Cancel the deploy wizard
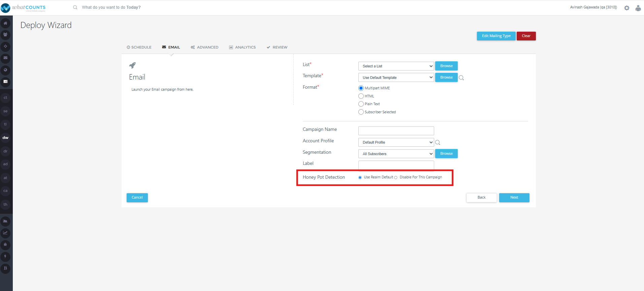644x291 pixels. 137,198
